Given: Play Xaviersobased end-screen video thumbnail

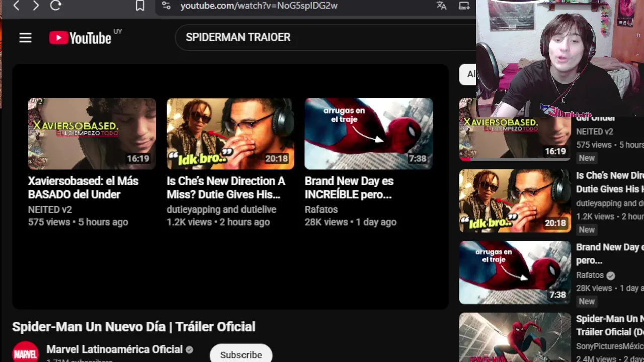Looking at the screenshot, I should [92, 133].
